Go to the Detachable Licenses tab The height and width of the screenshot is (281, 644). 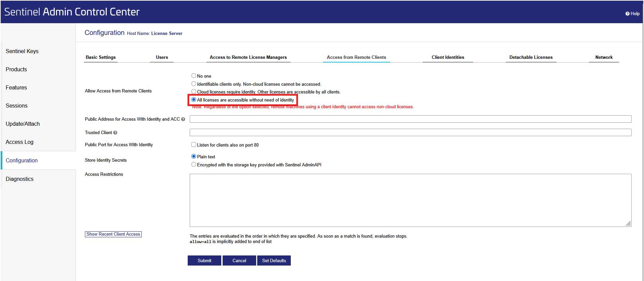[531, 57]
